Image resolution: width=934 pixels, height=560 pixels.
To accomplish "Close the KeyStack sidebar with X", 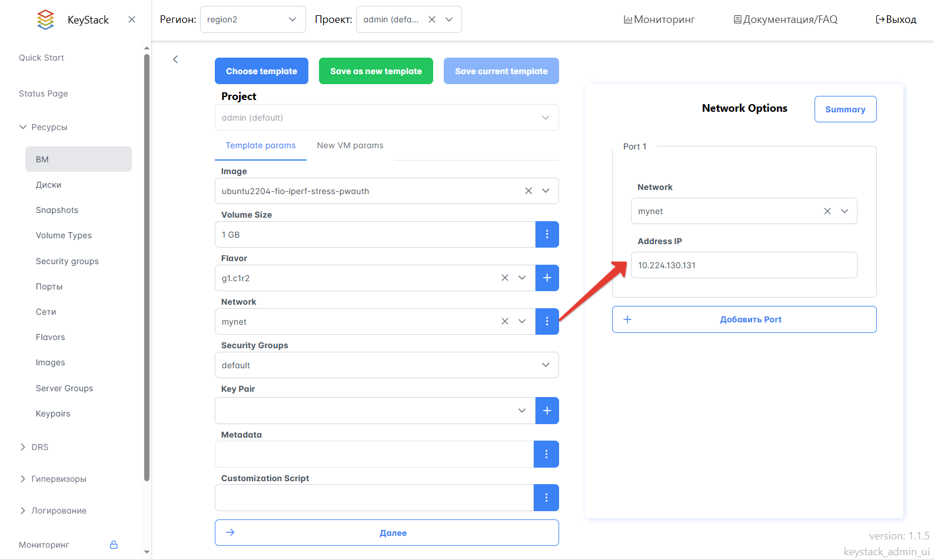I will (x=132, y=19).
